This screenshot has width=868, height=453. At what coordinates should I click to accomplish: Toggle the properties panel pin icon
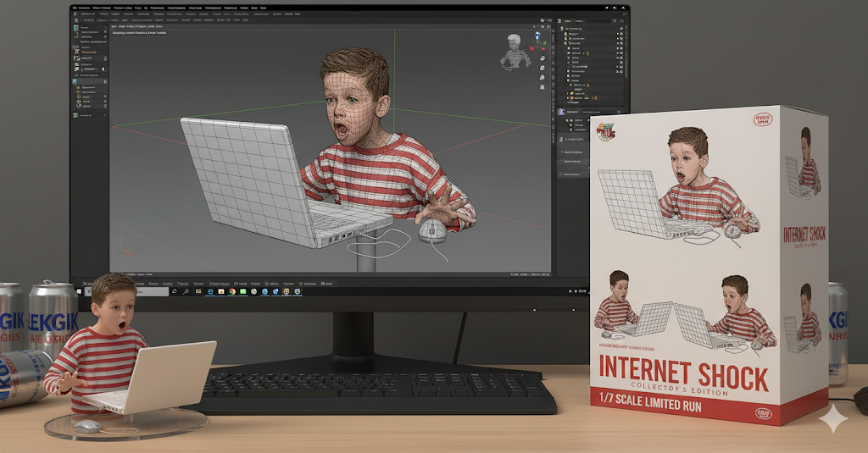click(x=619, y=112)
